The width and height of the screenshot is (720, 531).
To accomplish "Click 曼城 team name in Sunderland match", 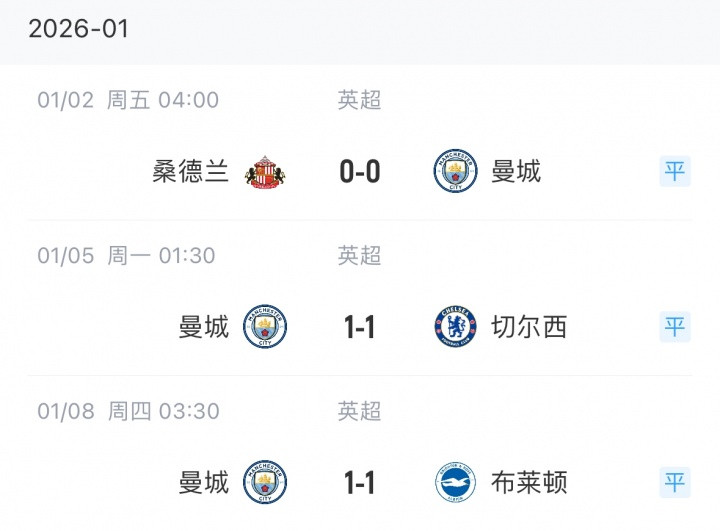I will pyautogui.click(x=516, y=172).
